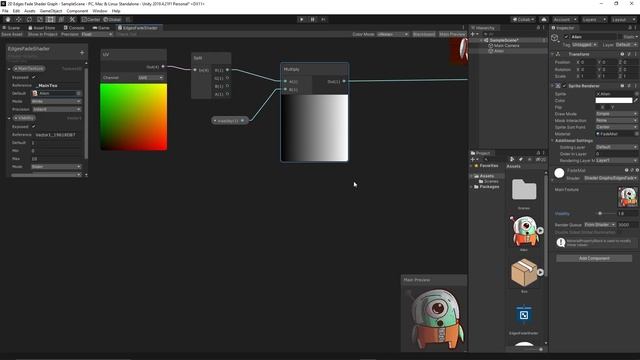Collapse the MainTexture property foldout
The width and height of the screenshot is (640, 360).
(9, 69)
